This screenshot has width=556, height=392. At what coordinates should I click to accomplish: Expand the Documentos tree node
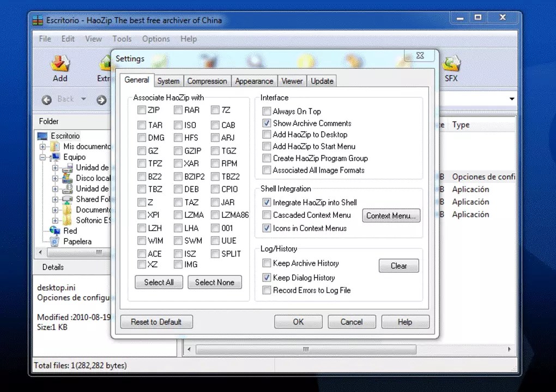coord(55,210)
